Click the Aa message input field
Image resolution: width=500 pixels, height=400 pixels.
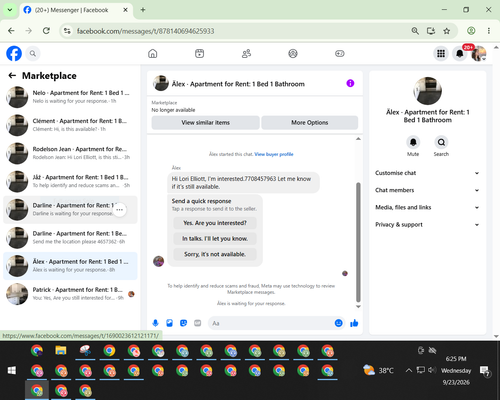(x=271, y=323)
